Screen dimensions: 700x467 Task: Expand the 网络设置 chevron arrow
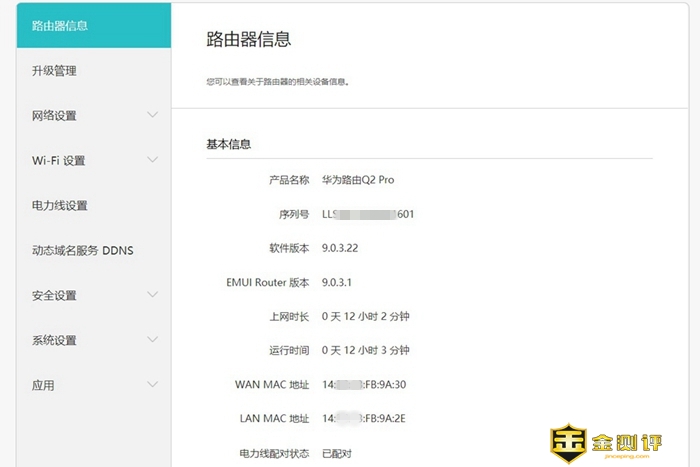tap(152, 115)
